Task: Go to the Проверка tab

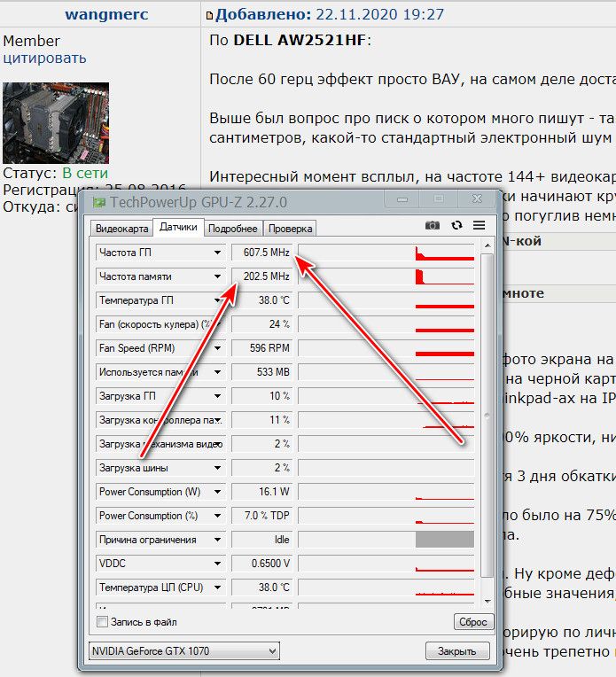Action: coord(290,229)
